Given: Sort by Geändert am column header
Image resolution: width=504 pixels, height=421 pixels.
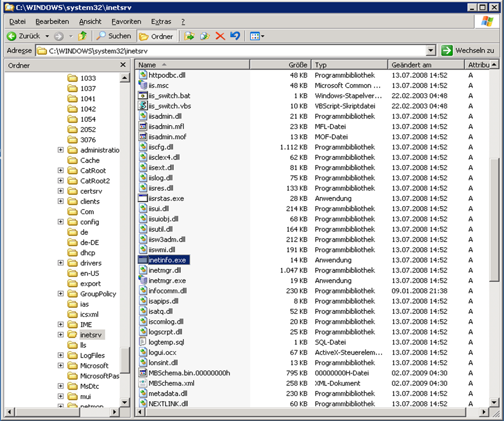Looking at the screenshot, I should [426, 65].
